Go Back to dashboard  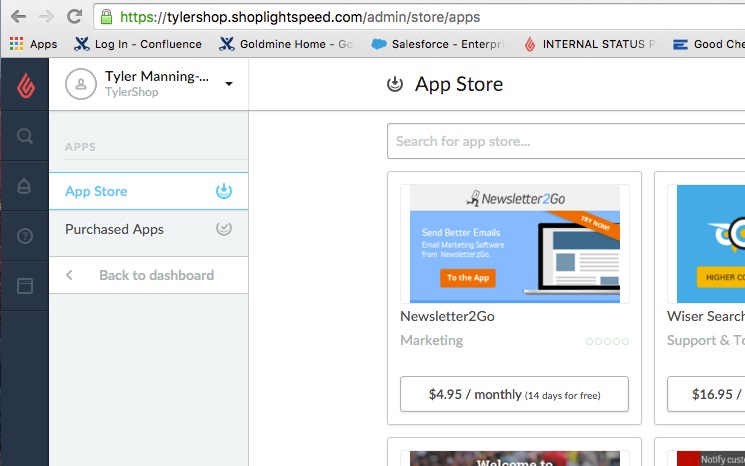click(x=148, y=275)
